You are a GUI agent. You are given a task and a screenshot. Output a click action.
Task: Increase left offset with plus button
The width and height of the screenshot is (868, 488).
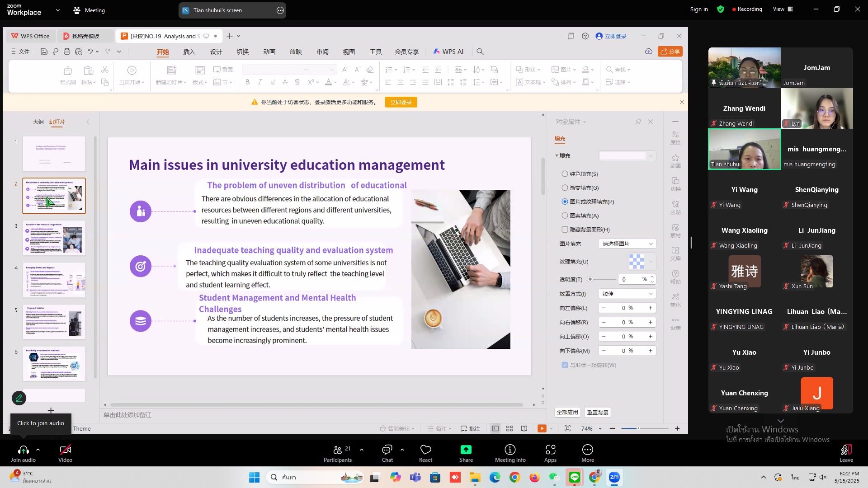pos(651,308)
